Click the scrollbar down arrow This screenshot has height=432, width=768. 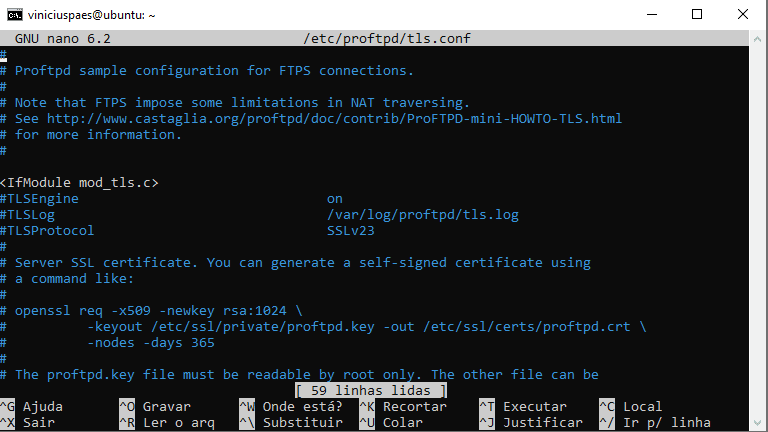pyautogui.click(x=758, y=423)
